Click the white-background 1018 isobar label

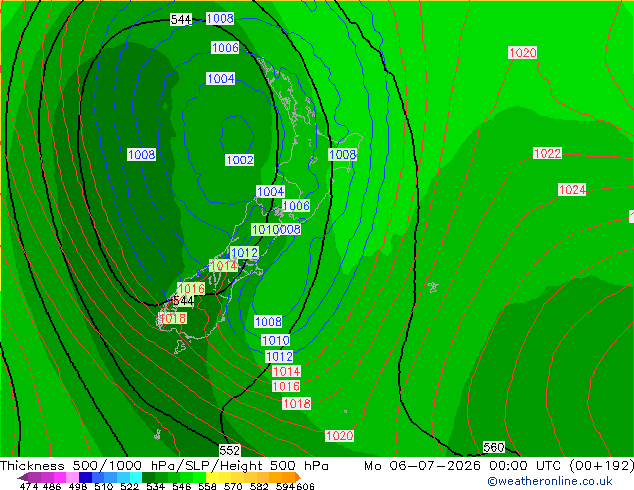click(296, 403)
